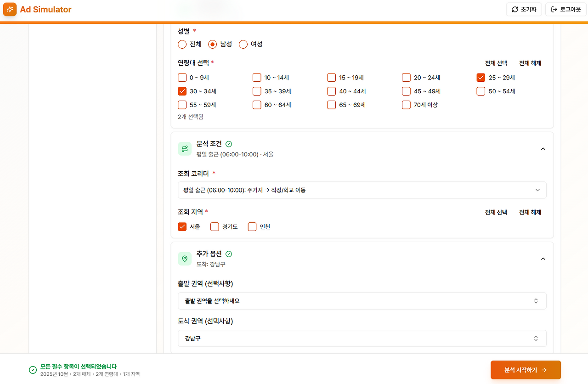
Task: Select the 여성 gender radio button
Action: point(243,44)
